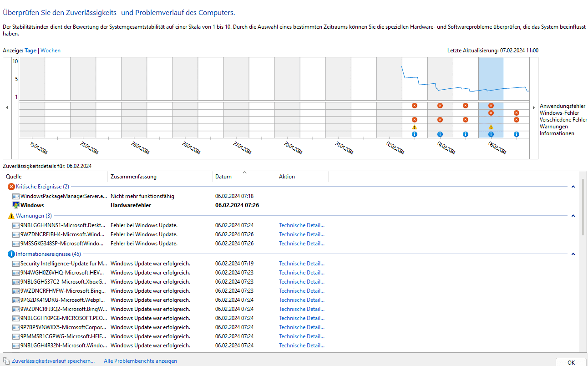Select the Kritische Ereignisse (2) group heading
The height and width of the screenshot is (366, 588).
click(42, 187)
